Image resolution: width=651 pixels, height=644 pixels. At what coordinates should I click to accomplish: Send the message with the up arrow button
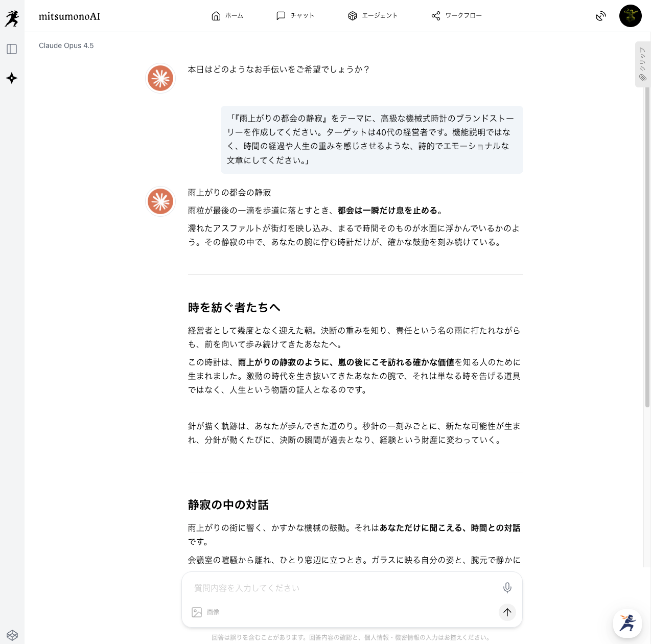pos(507,612)
